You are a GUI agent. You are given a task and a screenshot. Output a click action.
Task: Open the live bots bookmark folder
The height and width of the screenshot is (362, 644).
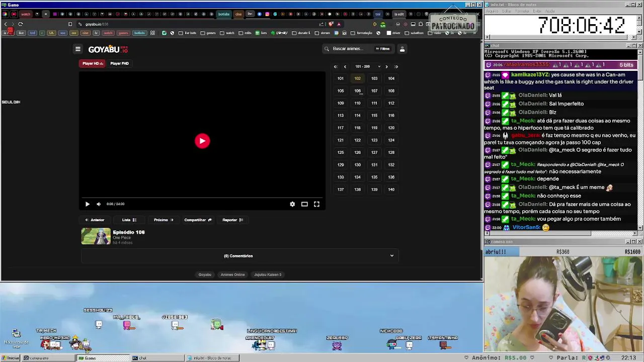point(188,33)
